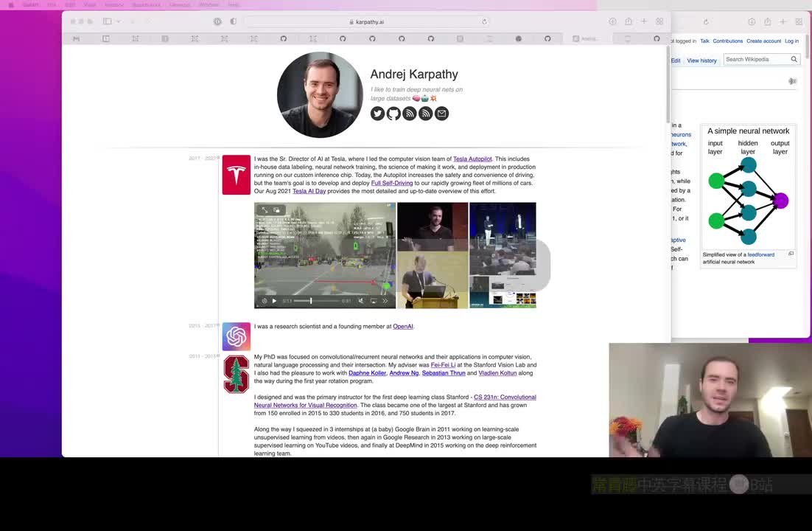Enlarge the neural network figure on Wikipedia

coord(791,254)
